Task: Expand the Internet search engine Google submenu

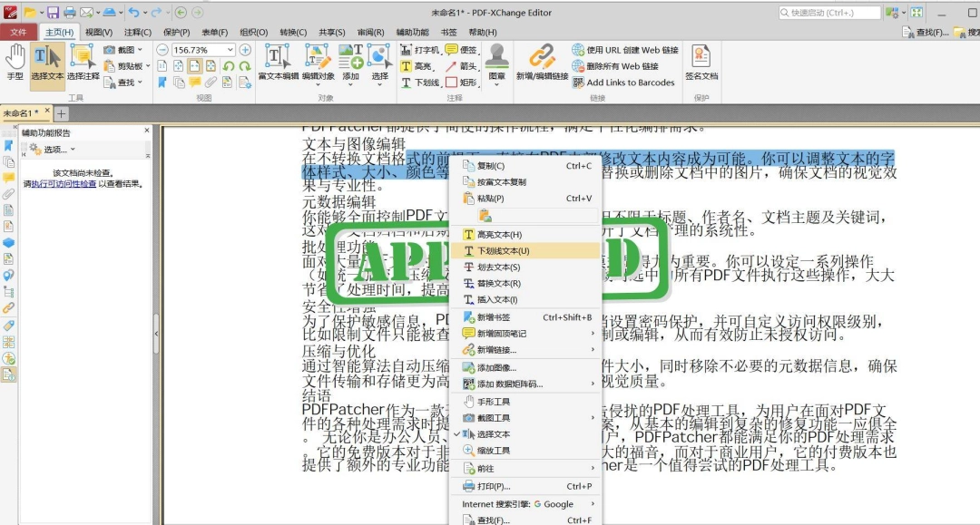Action: [525, 504]
